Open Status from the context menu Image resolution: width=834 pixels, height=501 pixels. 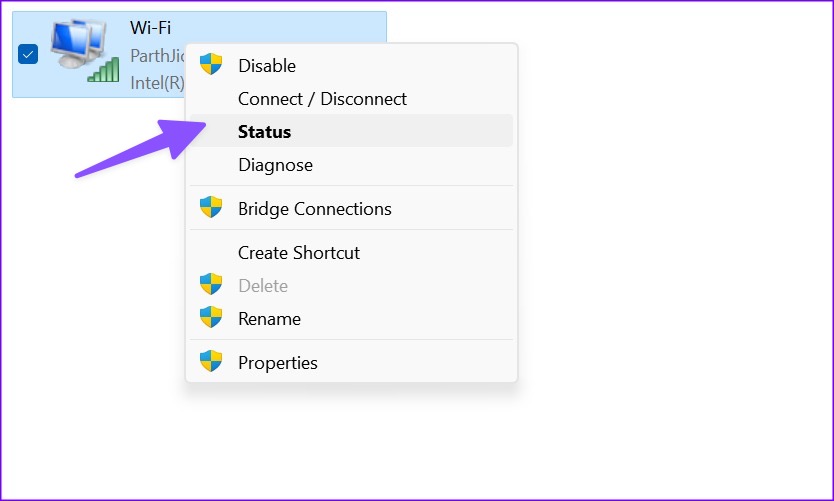(351, 131)
